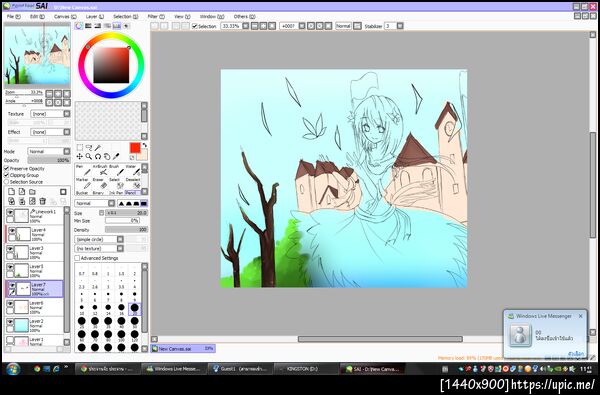Click the red foreground color swatch
This screenshot has width=600, height=395.
coord(135,148)
